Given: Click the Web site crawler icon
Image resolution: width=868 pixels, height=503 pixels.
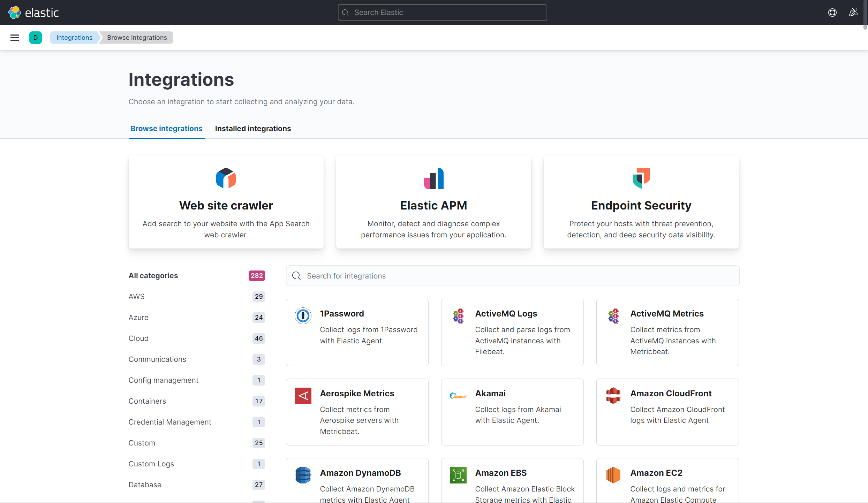Looking at the screenshot, I should (x=226, y=178).
